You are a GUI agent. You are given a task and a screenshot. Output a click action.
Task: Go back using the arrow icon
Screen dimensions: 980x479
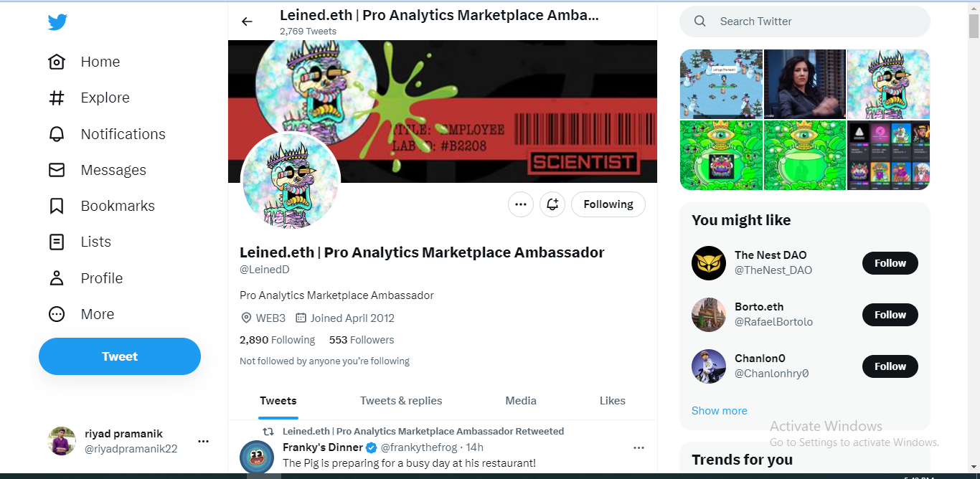pos(247,22)
